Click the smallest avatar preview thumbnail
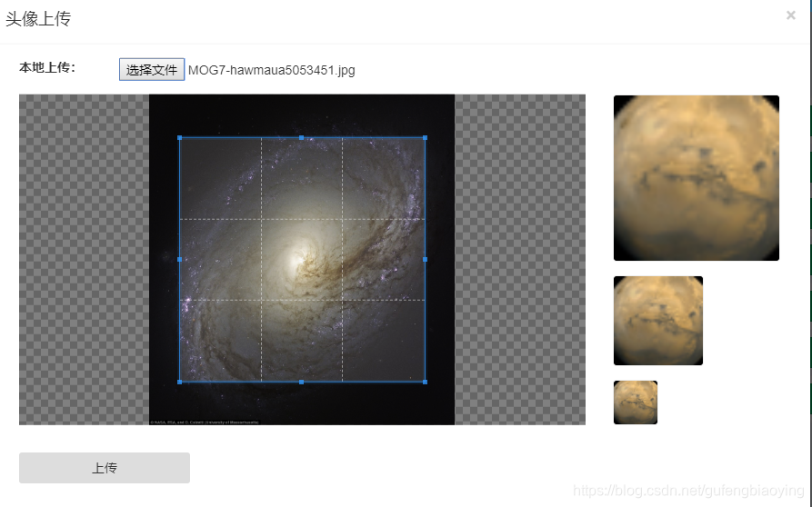Screen dimensions: 812x507 point(636,403)
